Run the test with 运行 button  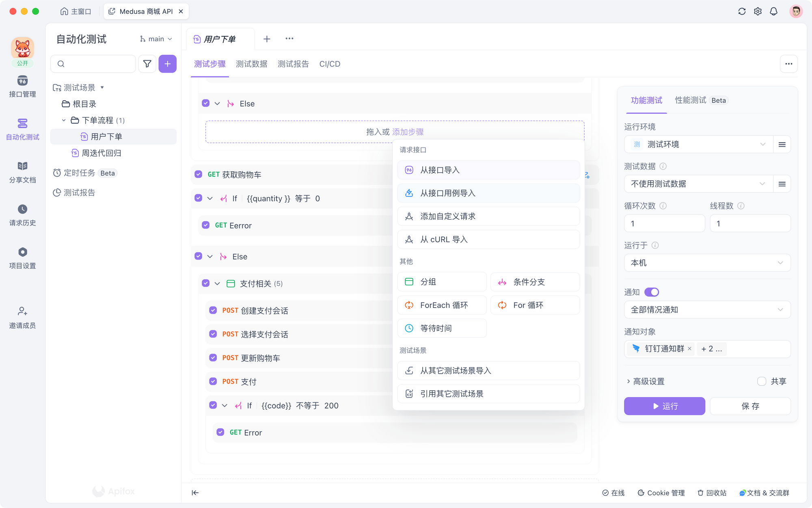pyautogui.click(x=665, y=406)
